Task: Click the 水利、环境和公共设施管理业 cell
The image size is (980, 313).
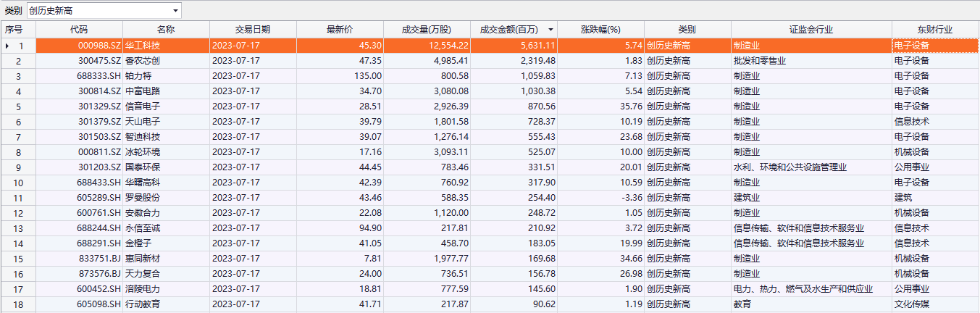Action: click(x=790, y=167)
